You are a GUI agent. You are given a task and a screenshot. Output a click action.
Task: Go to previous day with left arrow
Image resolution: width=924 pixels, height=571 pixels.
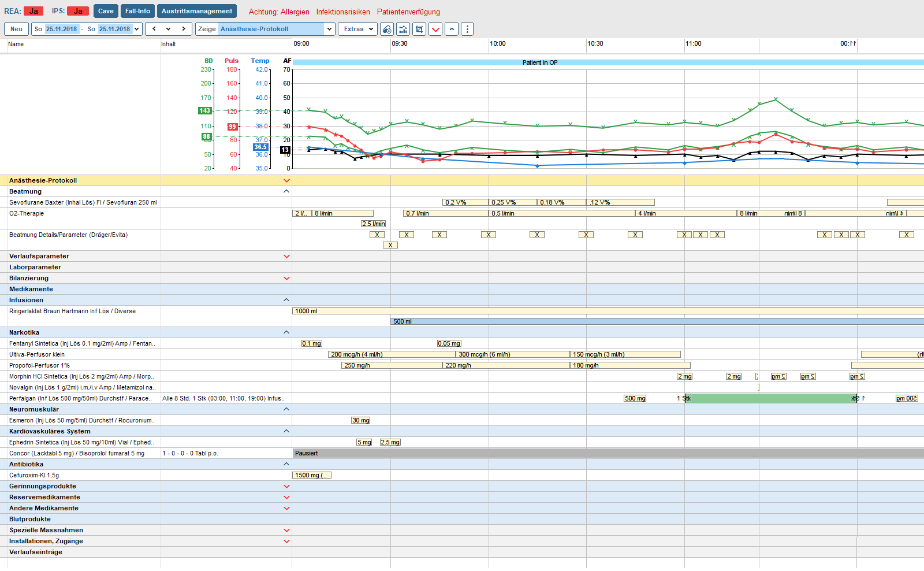tap(154, 29)
